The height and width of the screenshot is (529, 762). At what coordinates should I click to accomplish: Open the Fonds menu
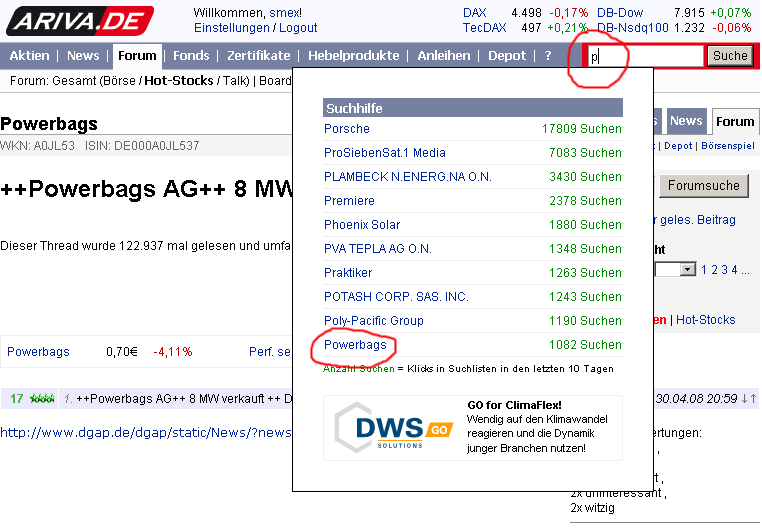click(x=191, y=56)
